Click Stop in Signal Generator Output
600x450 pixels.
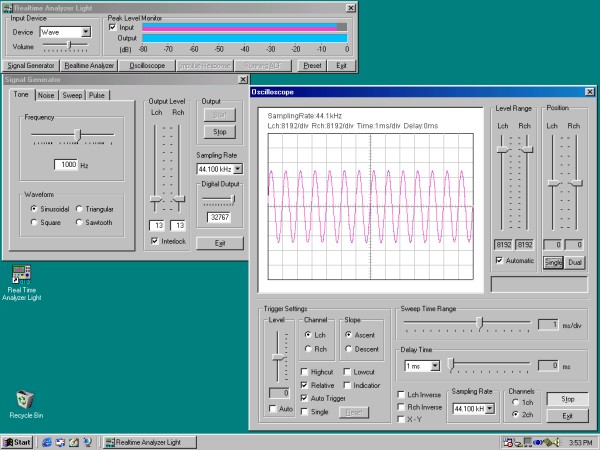(x=220, y=132)
